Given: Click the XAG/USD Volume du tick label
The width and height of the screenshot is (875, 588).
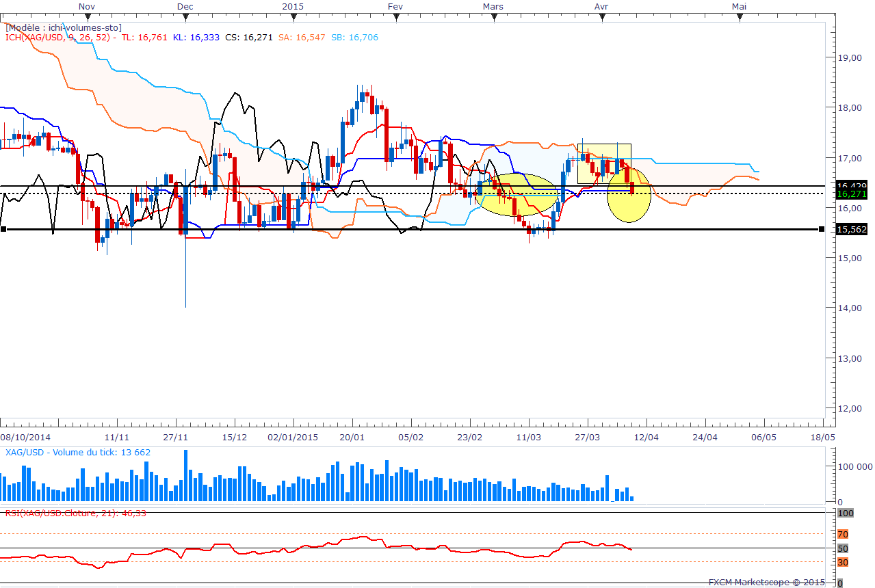Looking at the screenshot, I should (78, 452).
